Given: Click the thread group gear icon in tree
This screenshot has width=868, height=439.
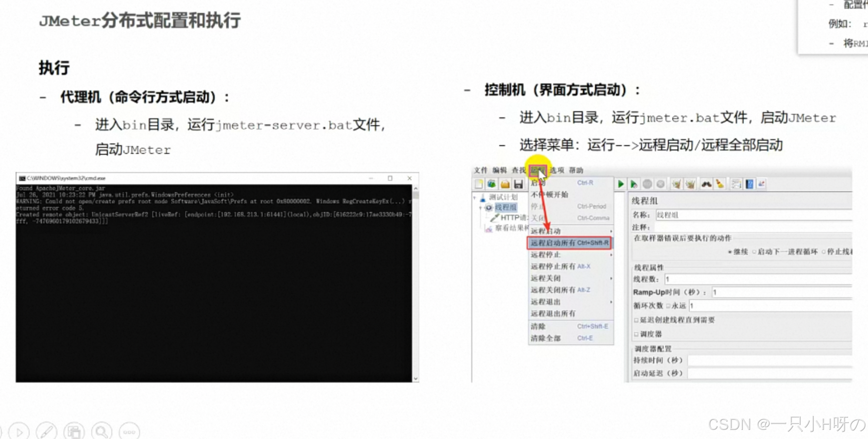Looking at the screenshot, I should 489,207.
